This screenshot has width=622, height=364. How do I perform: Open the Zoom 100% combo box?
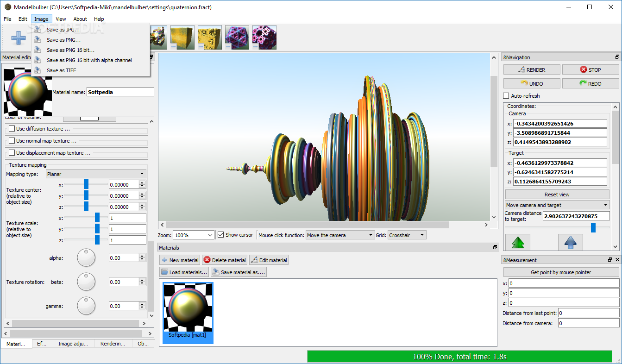point(194,235)
